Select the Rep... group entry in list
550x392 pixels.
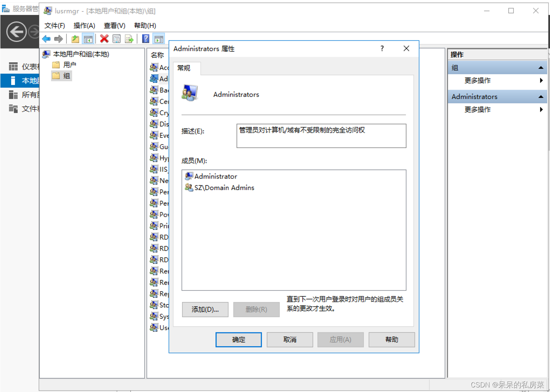point(159,294)
